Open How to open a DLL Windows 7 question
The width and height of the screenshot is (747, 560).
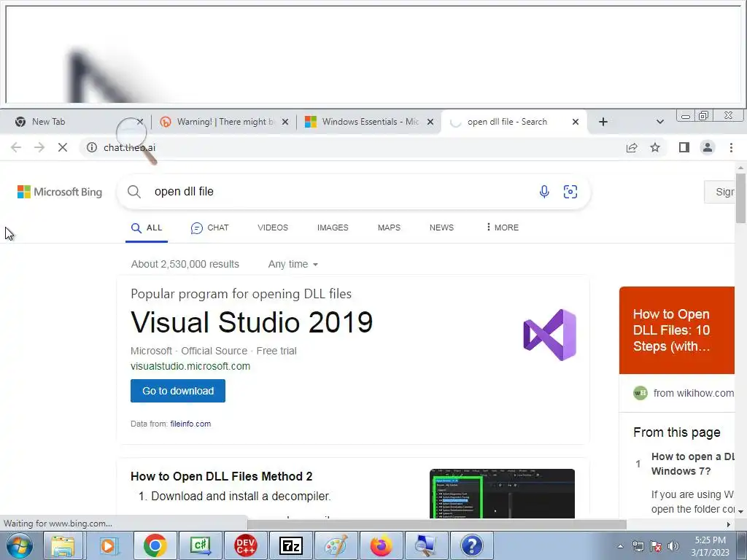click(693, 464)
